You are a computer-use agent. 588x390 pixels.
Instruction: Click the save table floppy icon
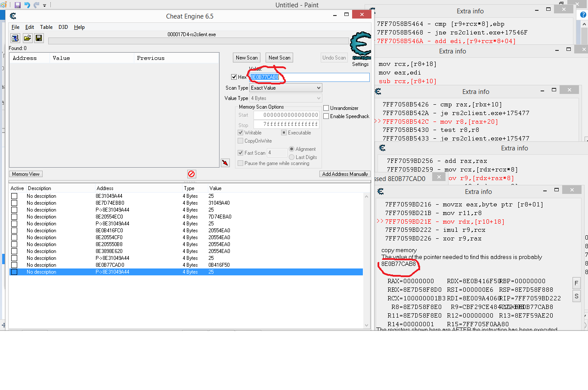(39, 38)
